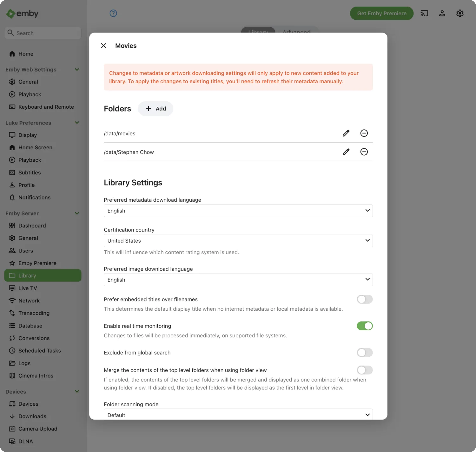This screenshot has height=452, width=476.
Task: Open Camera Upload settings
Action: pos(43,429)
